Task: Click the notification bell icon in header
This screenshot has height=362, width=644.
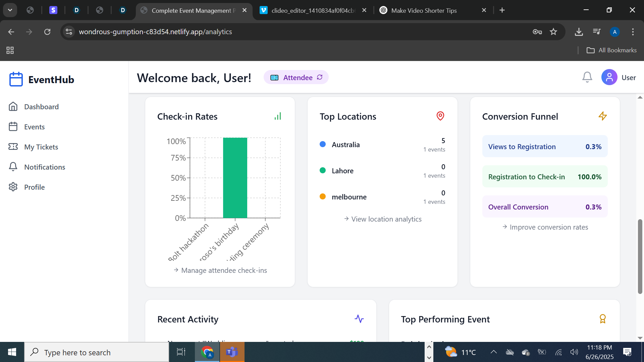Action: tap(587, 77)
